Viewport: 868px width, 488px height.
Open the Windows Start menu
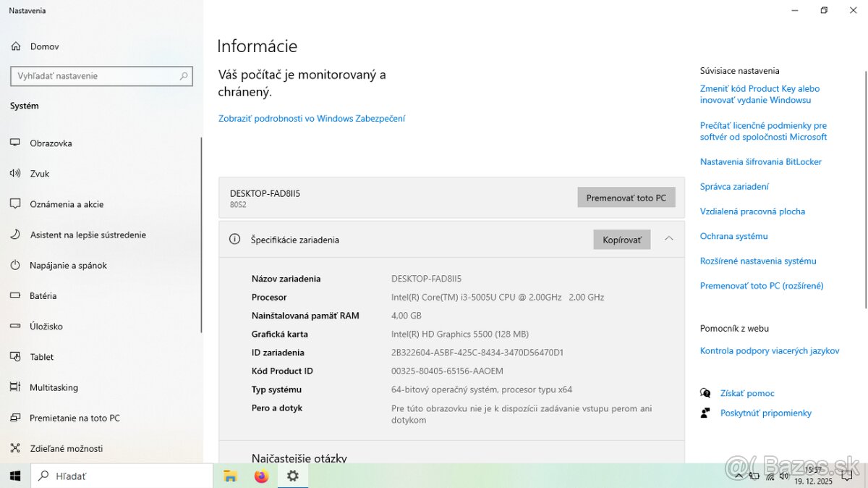point(14,476)
